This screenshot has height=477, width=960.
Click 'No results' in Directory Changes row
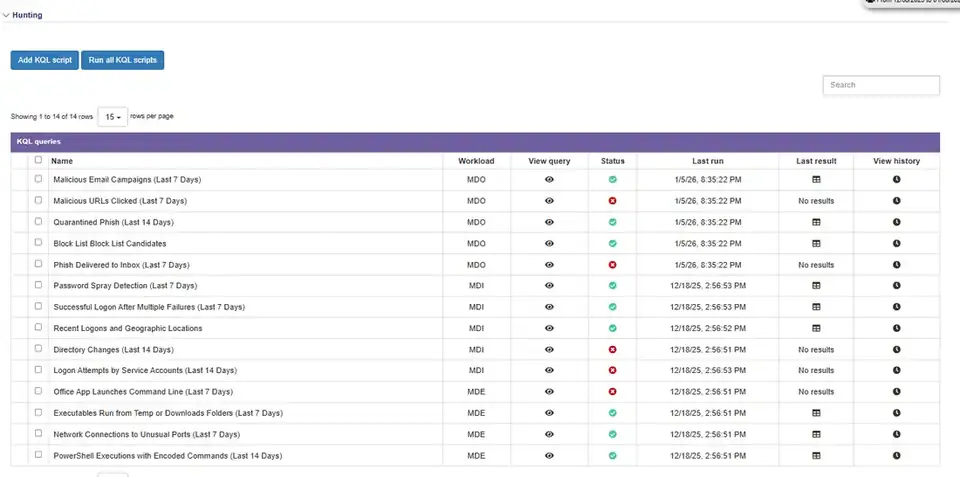click(816, 350)
